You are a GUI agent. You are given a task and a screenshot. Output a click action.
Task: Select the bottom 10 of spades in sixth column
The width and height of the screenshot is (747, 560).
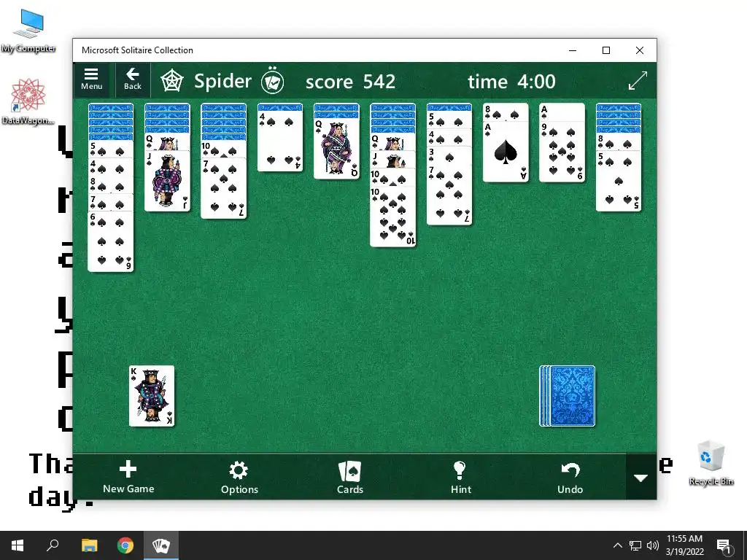[x=393, y=217]
